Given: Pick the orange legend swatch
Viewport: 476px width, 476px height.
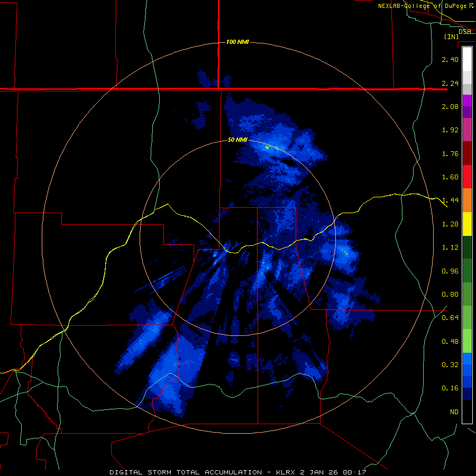Looking at the screenshot, I should coord(467,200).
